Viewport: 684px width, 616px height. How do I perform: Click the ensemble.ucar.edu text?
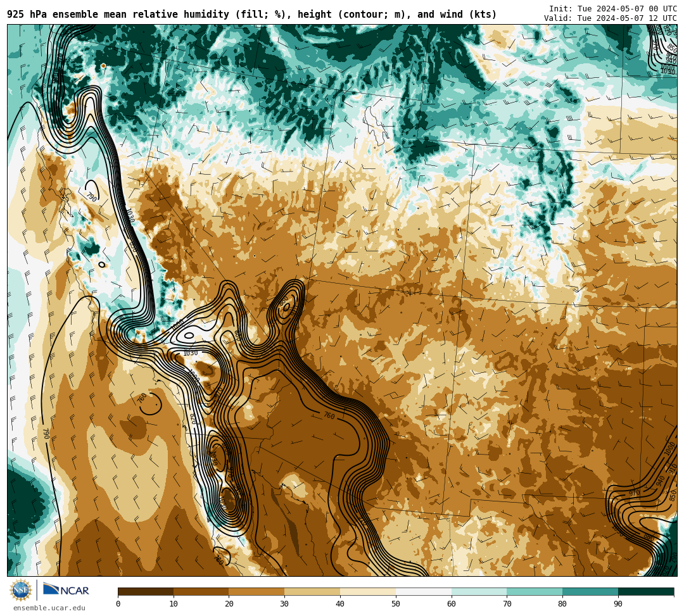click(49, 608)
